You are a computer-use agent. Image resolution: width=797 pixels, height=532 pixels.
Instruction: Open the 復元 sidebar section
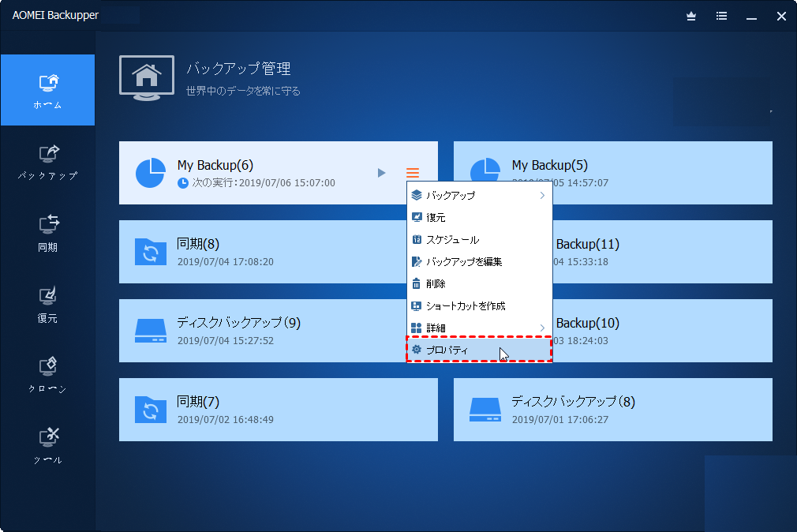click(48, 304)
